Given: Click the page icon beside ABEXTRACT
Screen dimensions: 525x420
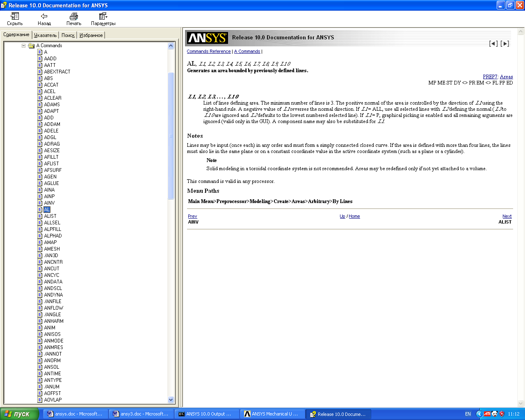Looking at the screenshot, I should coord(40,72).
